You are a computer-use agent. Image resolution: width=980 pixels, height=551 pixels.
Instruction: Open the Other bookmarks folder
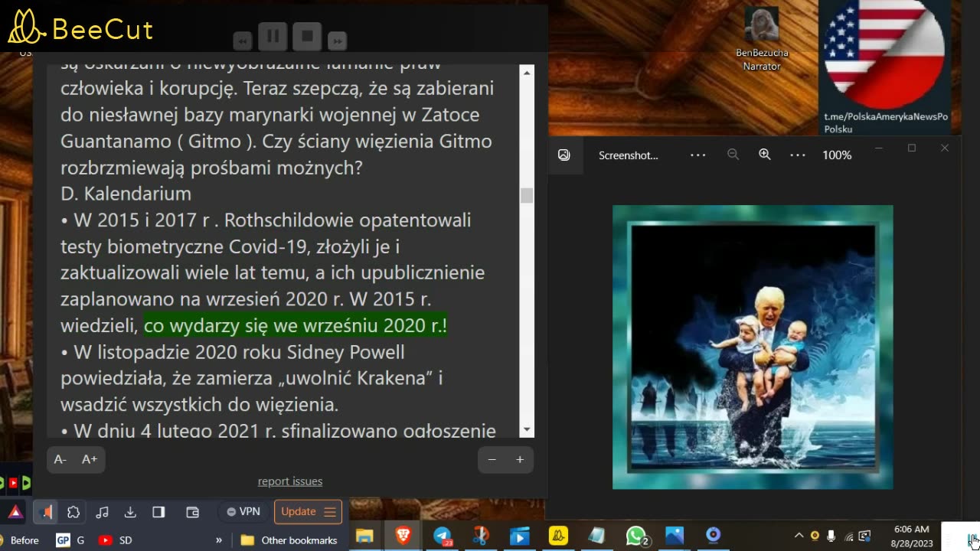tap(289, 540)
